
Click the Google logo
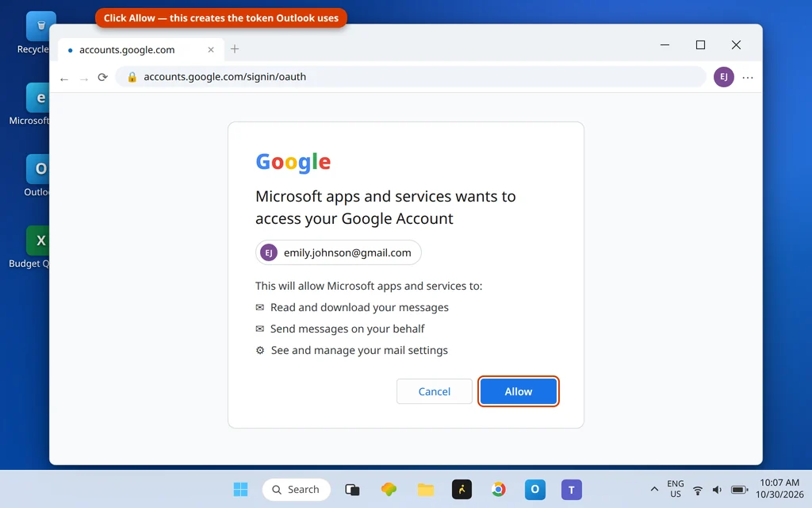(x=293, y=162)
